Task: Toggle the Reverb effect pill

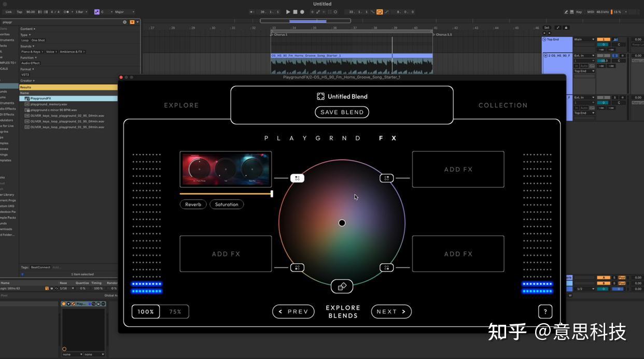Action: pyautogui.click(x=193, y=204)
